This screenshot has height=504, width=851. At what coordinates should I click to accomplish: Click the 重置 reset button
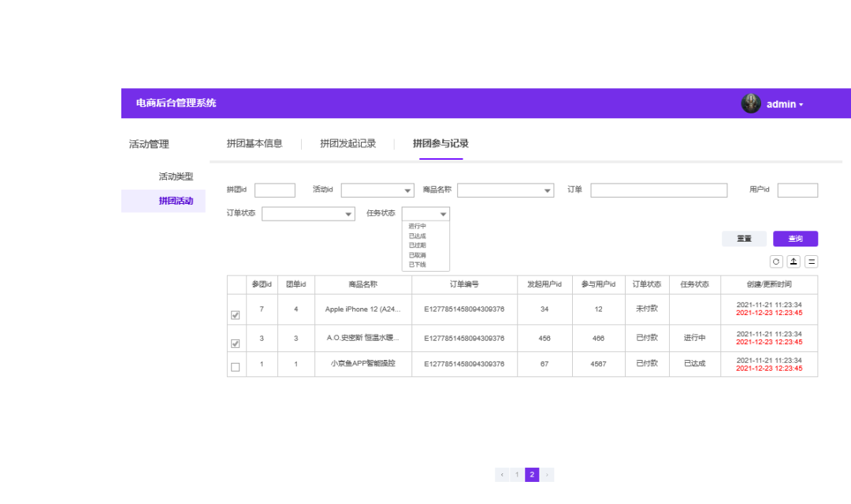coord(744,239)
